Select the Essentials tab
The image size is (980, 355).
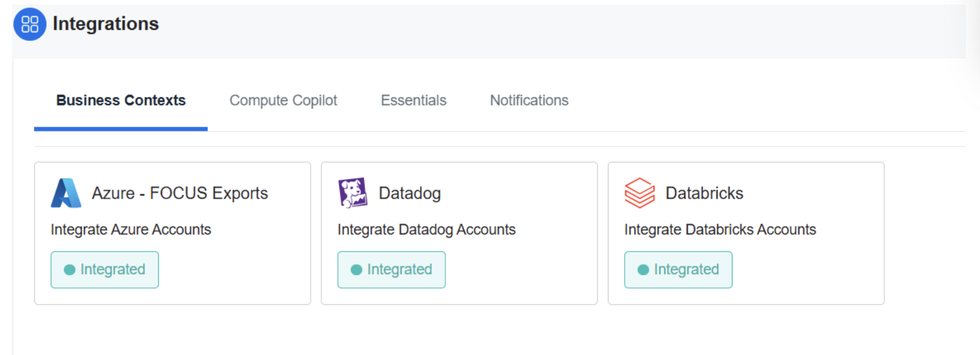(414, 101)
